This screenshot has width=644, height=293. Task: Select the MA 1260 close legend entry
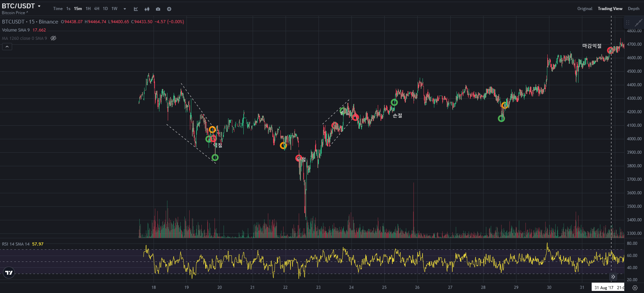click(x=24, y=38)
